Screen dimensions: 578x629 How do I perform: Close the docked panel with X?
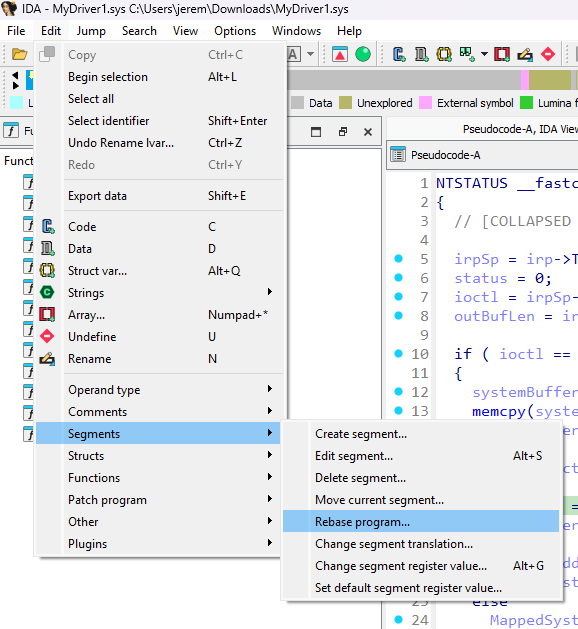tap(368, 132)
